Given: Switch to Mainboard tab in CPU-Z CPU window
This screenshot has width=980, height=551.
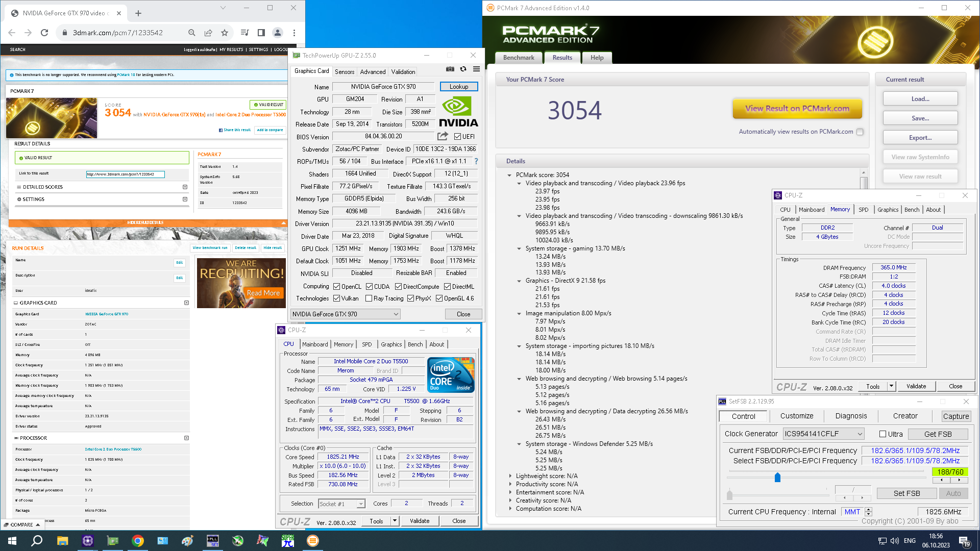Looking at the screenshot, I should pos(315,344).
